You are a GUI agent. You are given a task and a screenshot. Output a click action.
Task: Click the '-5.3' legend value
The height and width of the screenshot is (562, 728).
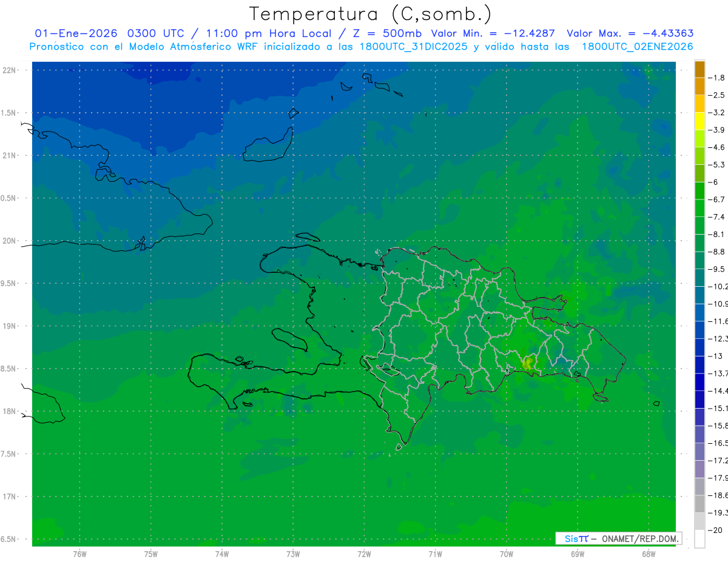click(717, 165)
